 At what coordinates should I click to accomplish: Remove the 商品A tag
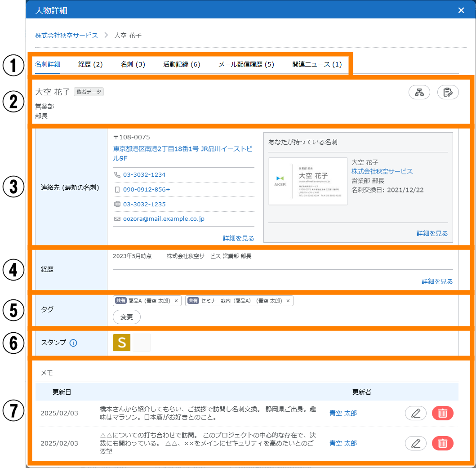tap(176, 301)
